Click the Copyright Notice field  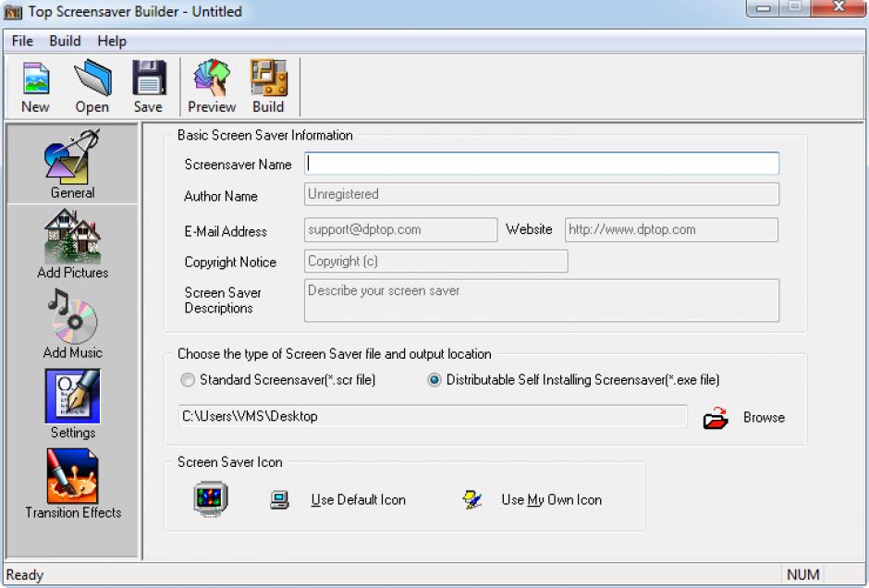point(435,261)
